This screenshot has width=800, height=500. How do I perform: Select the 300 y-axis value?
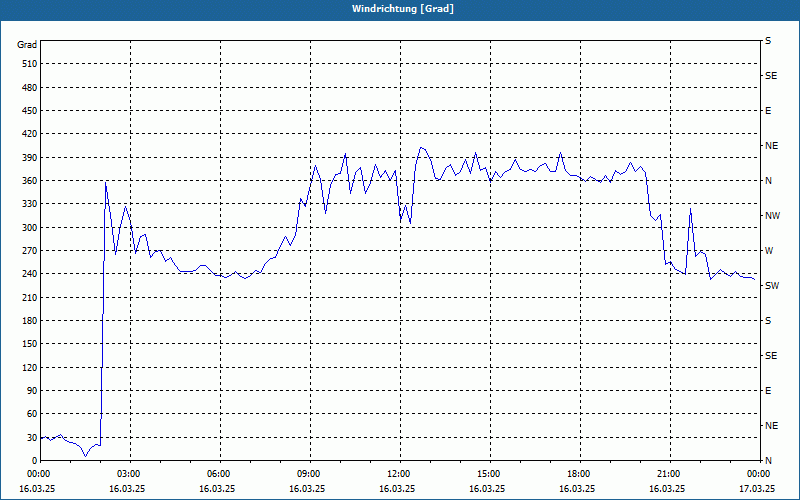pyautogui.click(x=29, y=228)
